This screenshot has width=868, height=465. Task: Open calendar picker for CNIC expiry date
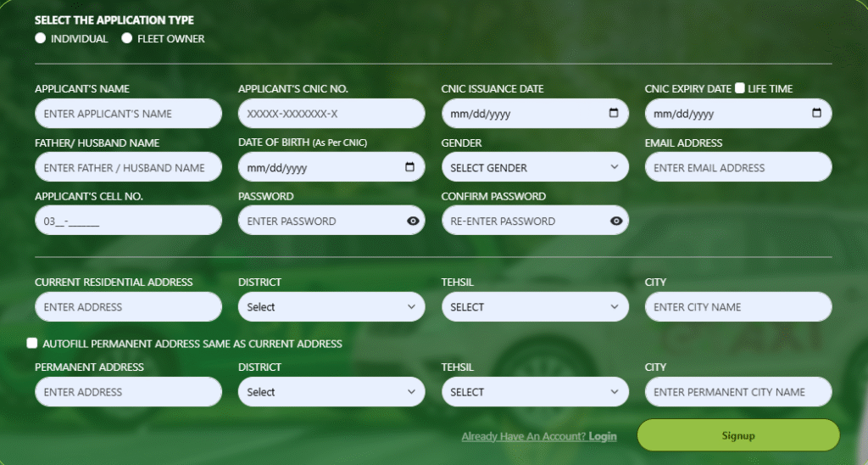(817, 113)
